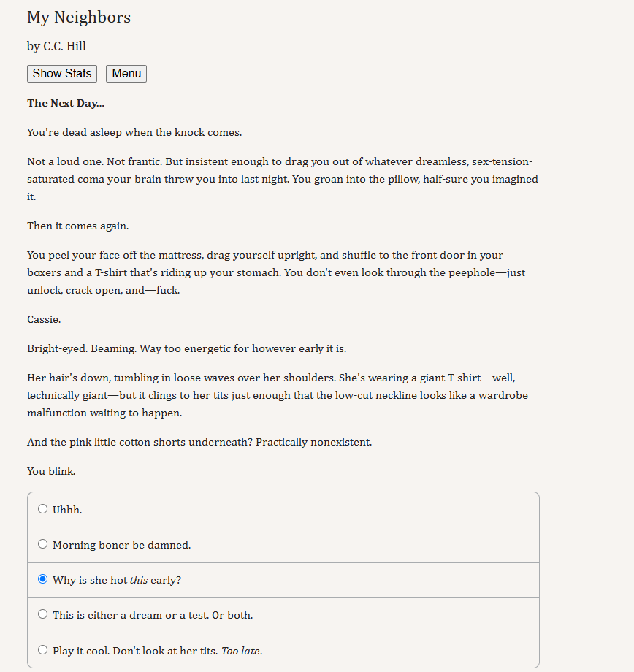Open the Menu button
This screenshot has height=672, width=634.
coord(126,74)
